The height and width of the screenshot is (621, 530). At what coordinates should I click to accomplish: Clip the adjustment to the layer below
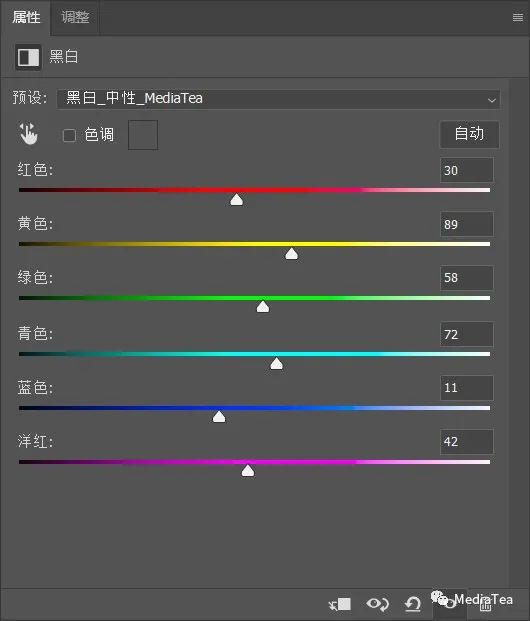(x=340, y=604)
